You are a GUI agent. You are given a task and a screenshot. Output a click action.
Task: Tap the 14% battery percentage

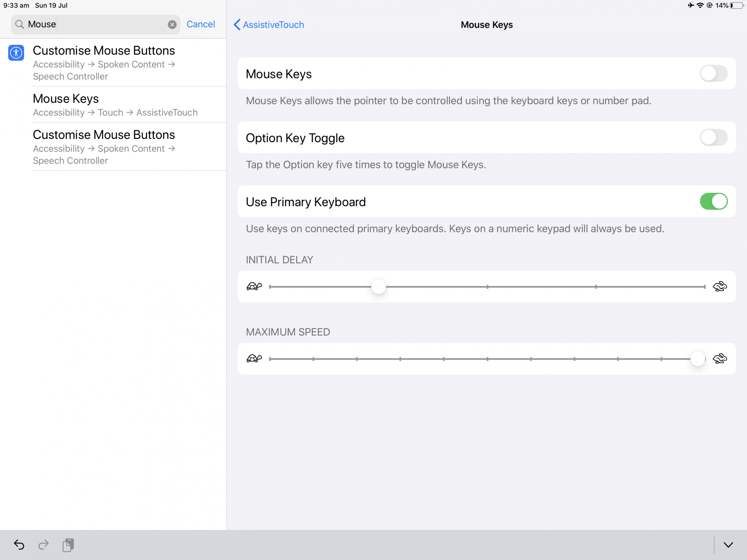coord(722,5)
